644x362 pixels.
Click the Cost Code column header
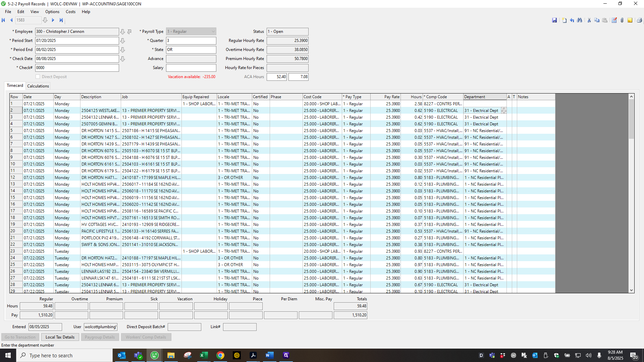click(322, 97)
